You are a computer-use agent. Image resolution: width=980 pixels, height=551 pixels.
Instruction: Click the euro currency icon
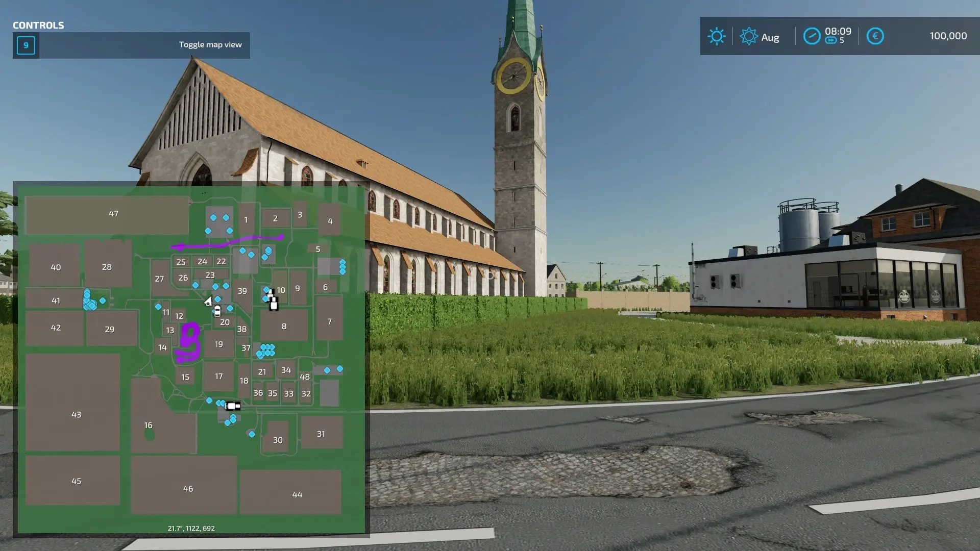(875, 36)
